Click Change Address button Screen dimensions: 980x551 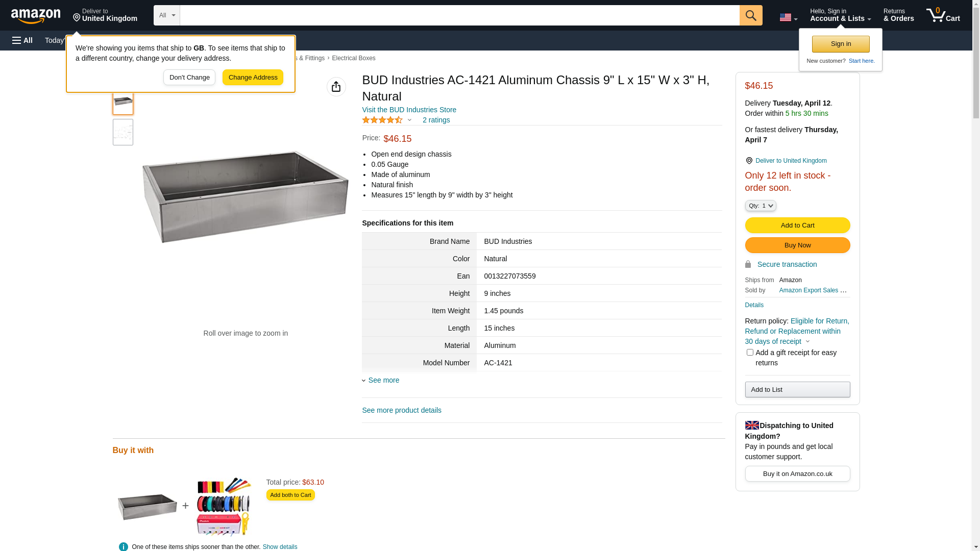253,78
